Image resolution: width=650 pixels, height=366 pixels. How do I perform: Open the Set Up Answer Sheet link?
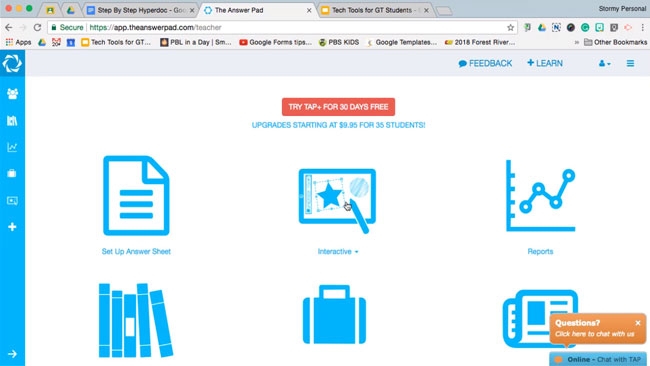point(136,251)
